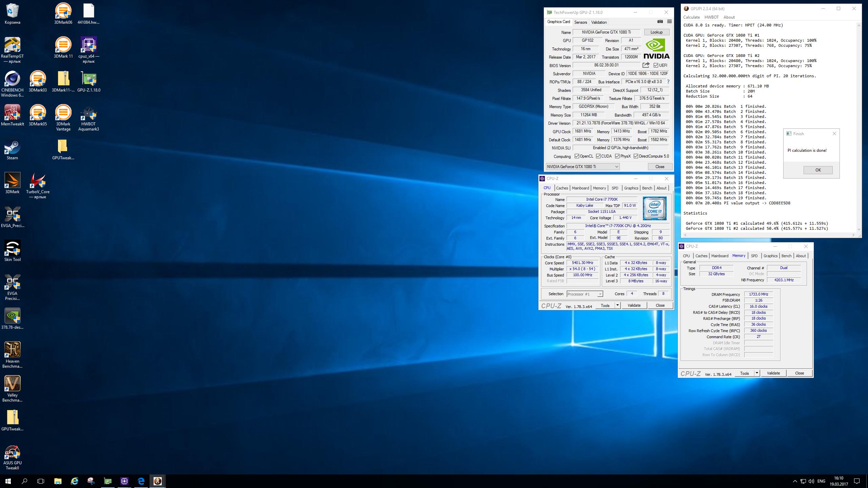
Task: Open HWBOT menu in GPUPI
Action: click(x=711, y=17)
